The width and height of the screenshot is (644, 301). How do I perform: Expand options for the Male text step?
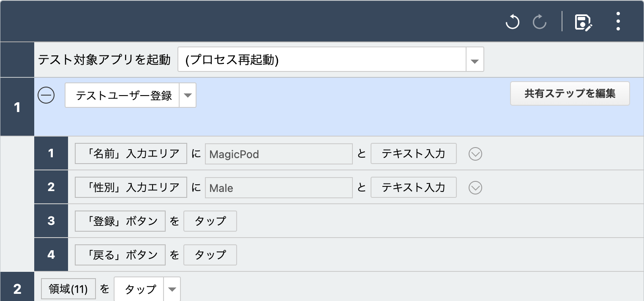[475, 187]
